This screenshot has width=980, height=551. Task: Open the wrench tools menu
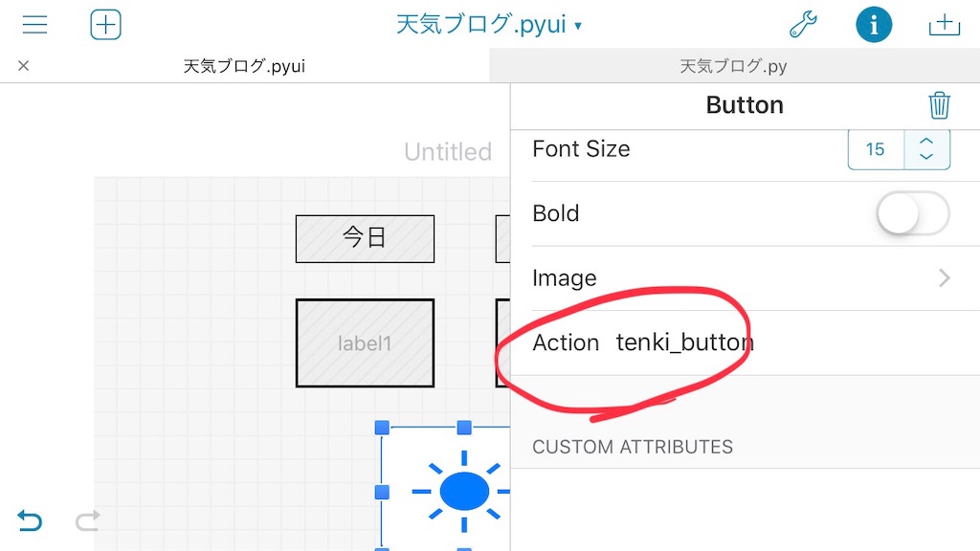point(803,25)
